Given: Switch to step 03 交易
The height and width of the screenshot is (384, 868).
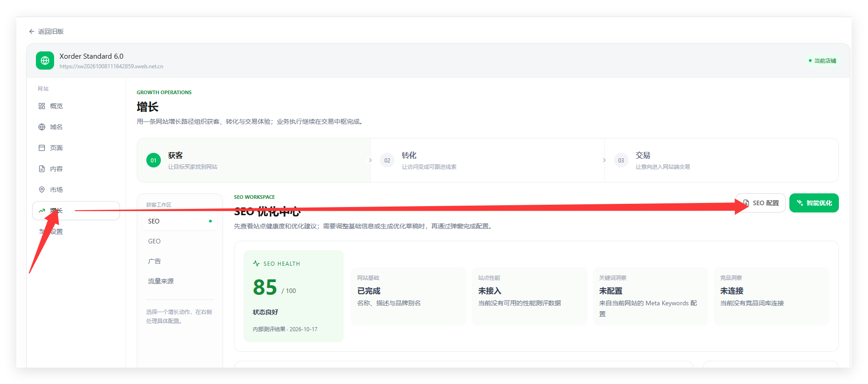Looking at the screenshot, I should [722, 160].
